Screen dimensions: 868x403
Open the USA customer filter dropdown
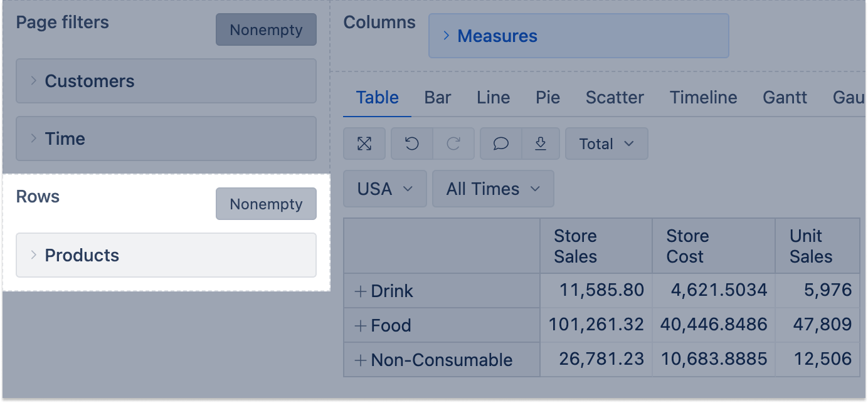(384, 189)
